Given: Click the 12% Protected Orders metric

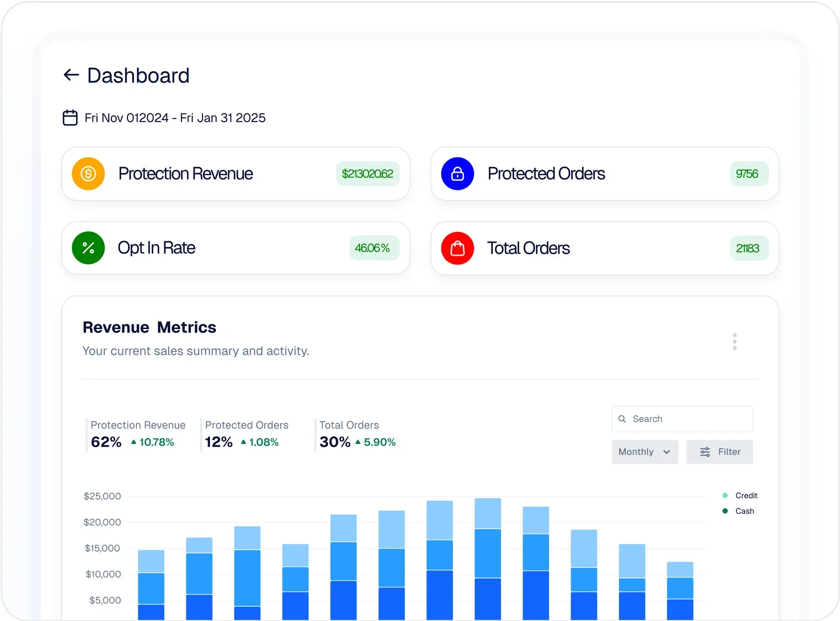Looking at the screenshot, I should 219,442.
